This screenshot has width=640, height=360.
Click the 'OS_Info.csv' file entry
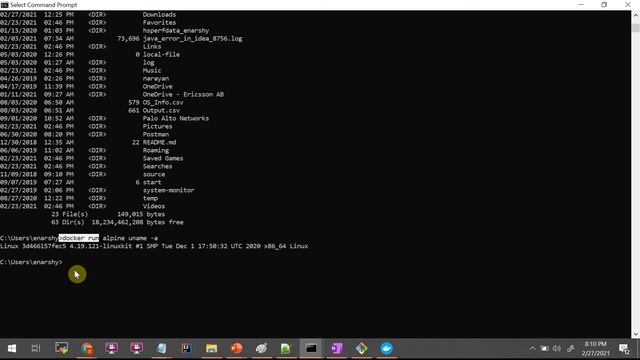(163, 102)
